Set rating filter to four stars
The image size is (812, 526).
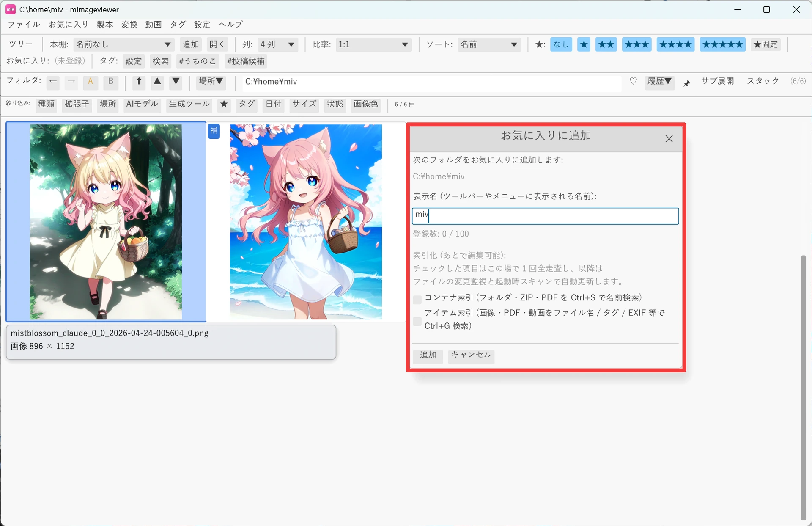point(675,44)
